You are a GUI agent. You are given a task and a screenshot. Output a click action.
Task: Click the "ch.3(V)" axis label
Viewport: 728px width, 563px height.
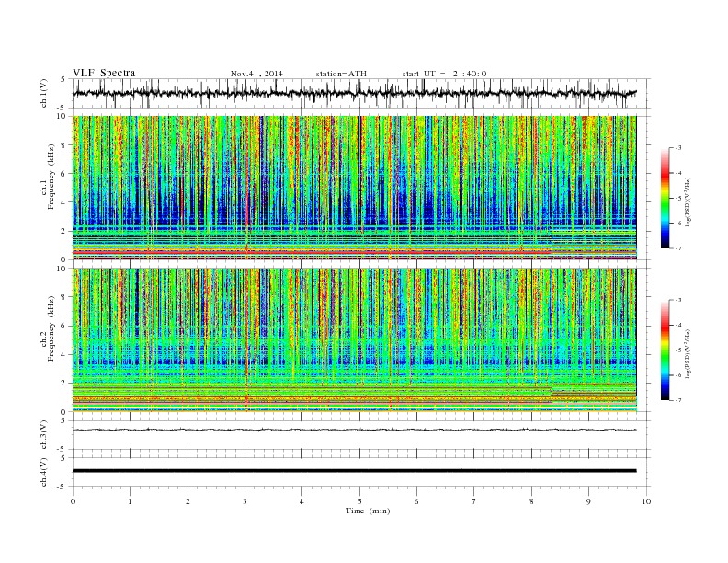[x=44, y=435]
